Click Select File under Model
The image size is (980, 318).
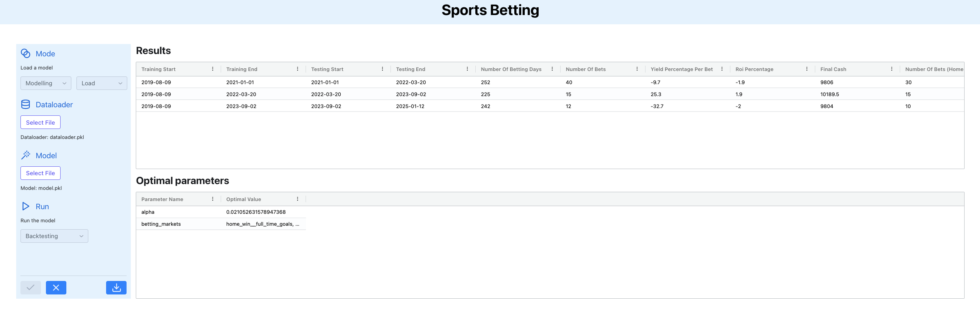41,173
